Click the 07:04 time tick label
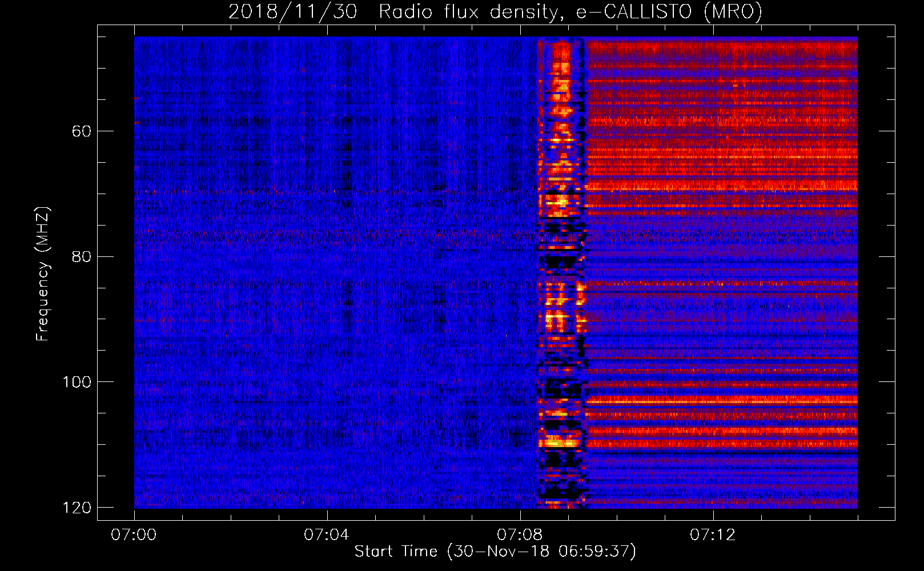 (327, 535)
